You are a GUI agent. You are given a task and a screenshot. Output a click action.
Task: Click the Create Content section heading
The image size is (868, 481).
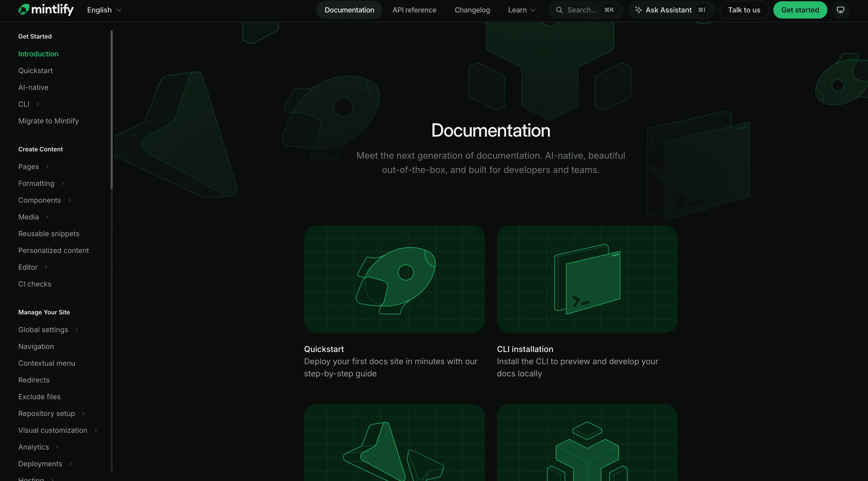[40, 149]
